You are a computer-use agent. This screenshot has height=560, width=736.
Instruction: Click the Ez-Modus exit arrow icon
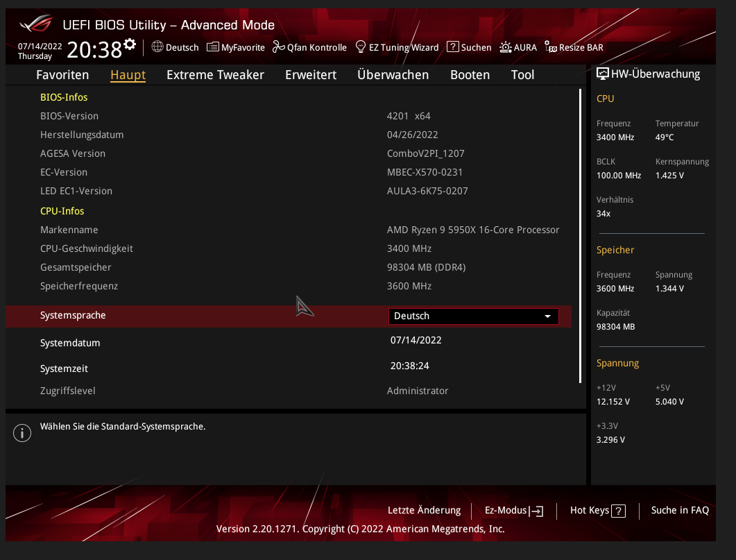(x=536, y=511)
